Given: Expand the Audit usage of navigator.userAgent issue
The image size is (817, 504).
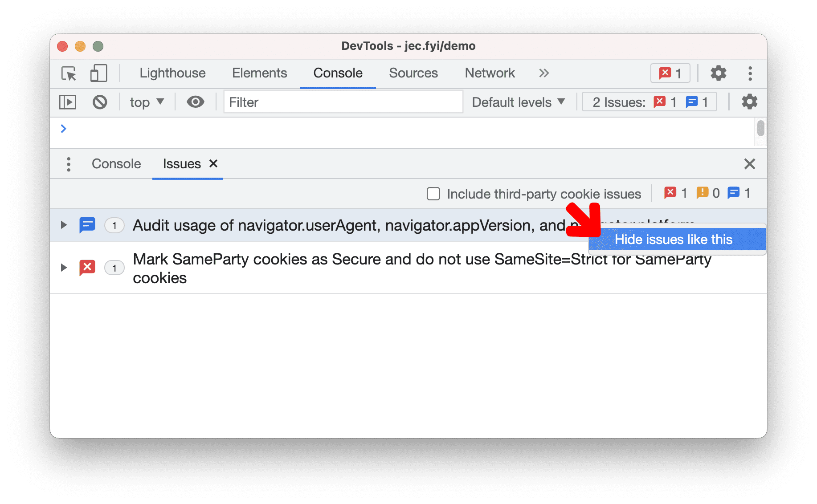Looking at the screenshot, I should coord(63,225).
